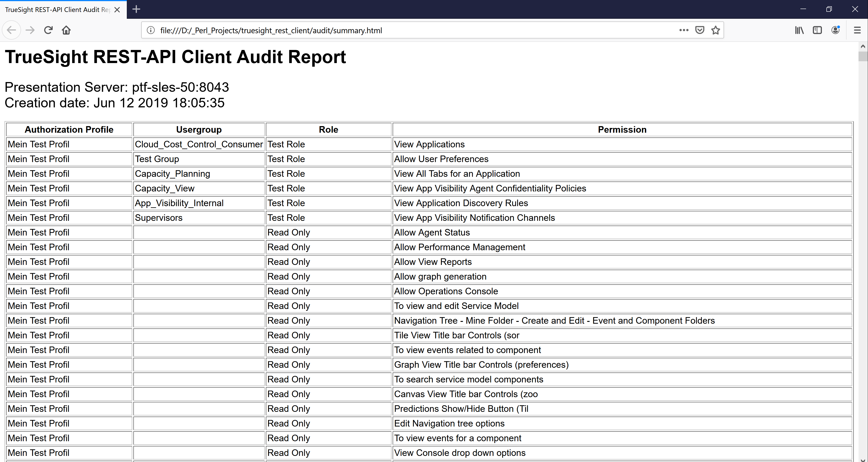868x462 pixels.
Task: Click the scroll up arrow of the page
Action: (863, 46)
